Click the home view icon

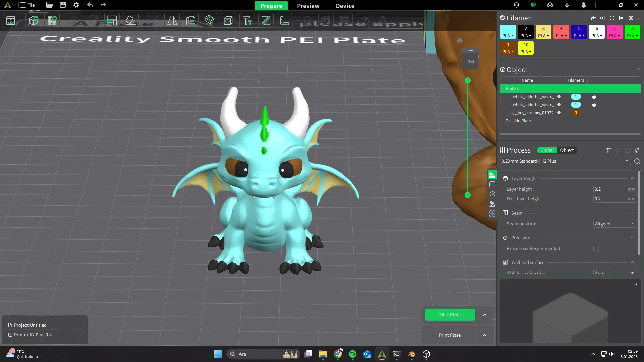(x=460, y=41)
